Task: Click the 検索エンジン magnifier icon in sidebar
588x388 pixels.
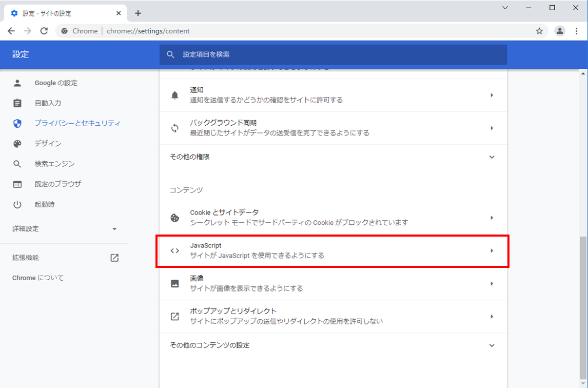Action: [x=17, y=164]
